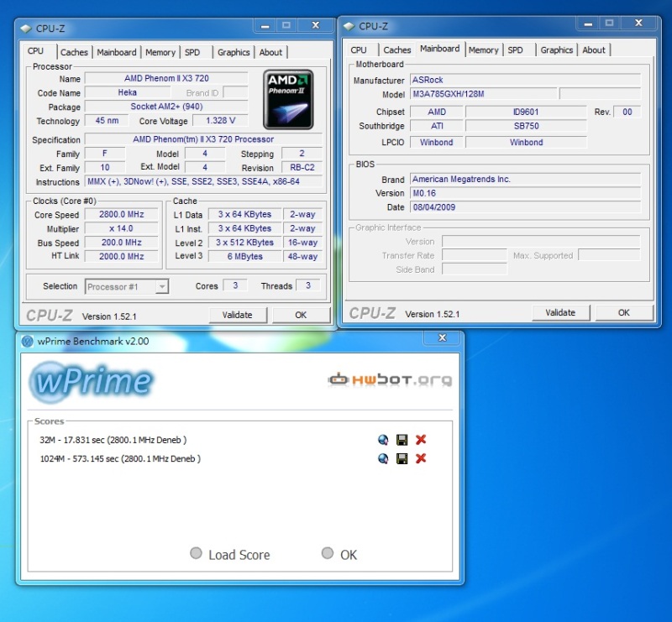Open Mainboard tab in the processor CPU-Z window
This screenshot has width=672, height=622.
(x=117, y=52)
